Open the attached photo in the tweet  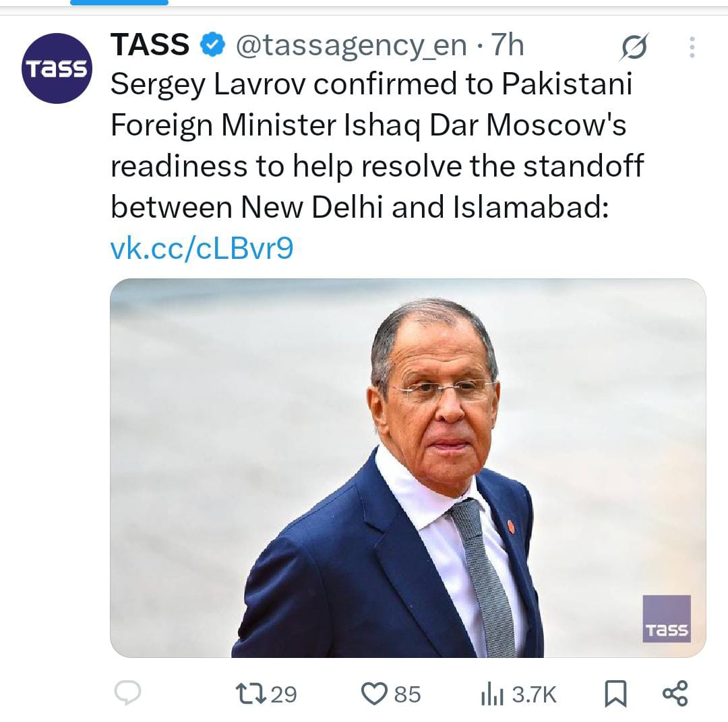[408, 468]
